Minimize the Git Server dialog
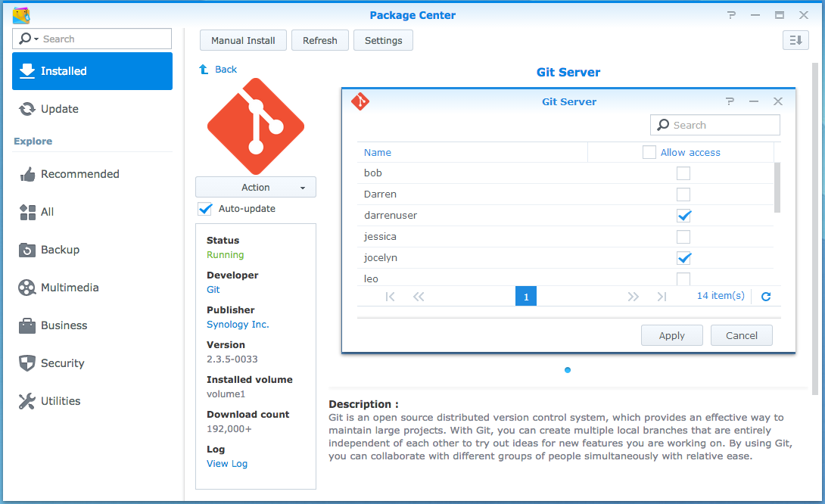The height and width of the screenshot is (504, 825). click(x=754, y=101)
